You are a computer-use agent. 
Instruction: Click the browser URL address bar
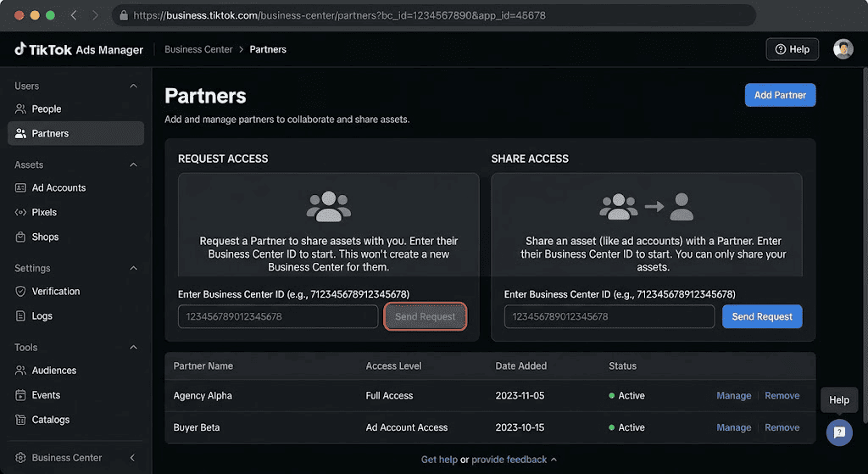tap(434, 15)
